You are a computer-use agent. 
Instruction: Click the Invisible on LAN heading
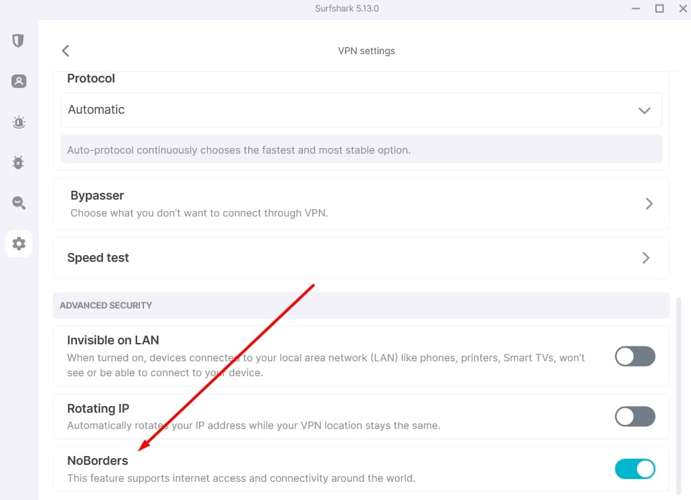113,340
